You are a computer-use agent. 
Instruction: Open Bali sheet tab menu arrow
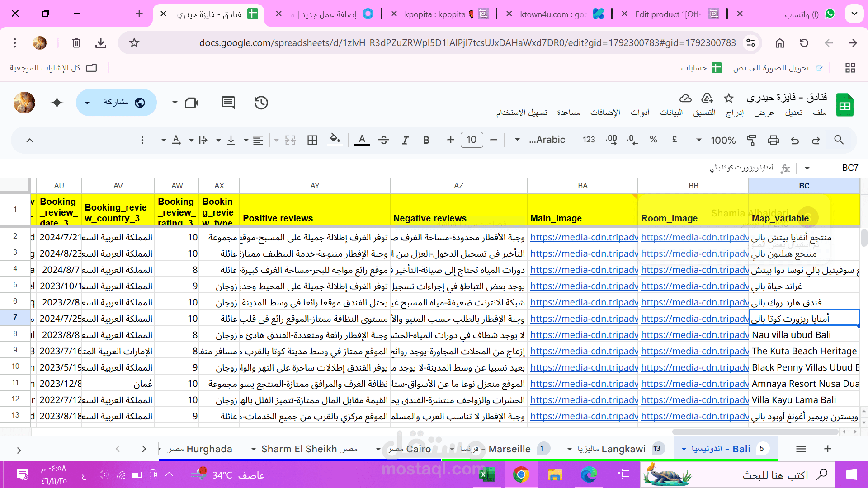pos(684,449)
